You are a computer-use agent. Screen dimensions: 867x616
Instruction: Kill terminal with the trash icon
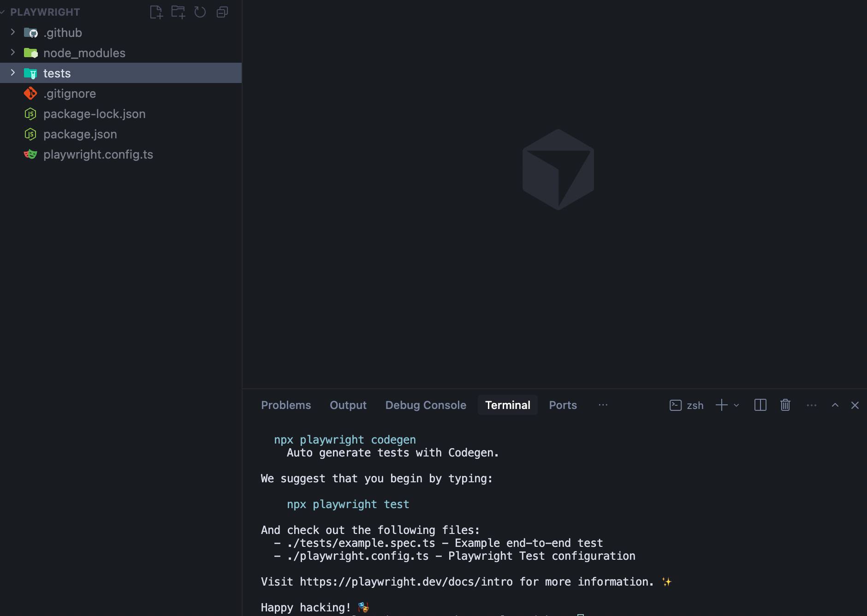tap(785, 405)
